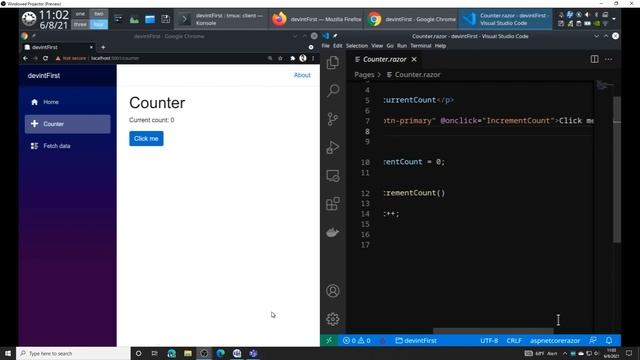The height and width of the screenshot is (360, 640).
Task: Switch to virtual desktop two
Action: pyautogui.click(x=99, y=14)
